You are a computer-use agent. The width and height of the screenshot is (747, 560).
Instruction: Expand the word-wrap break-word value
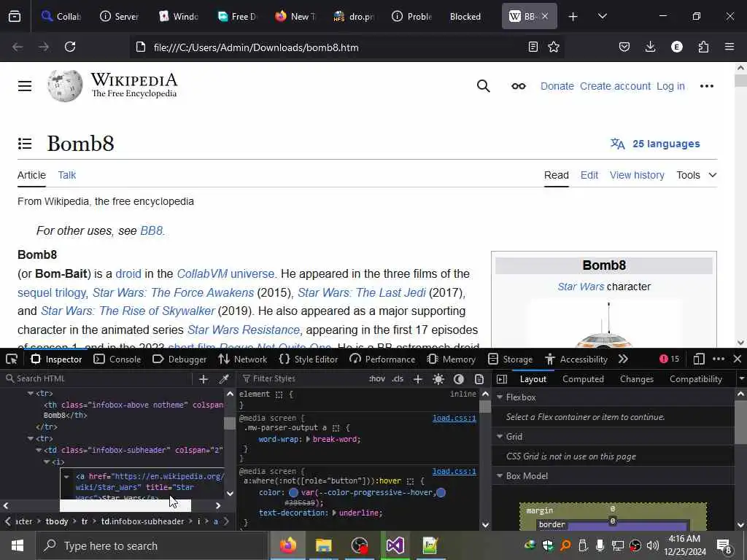[x=308, y=439]
